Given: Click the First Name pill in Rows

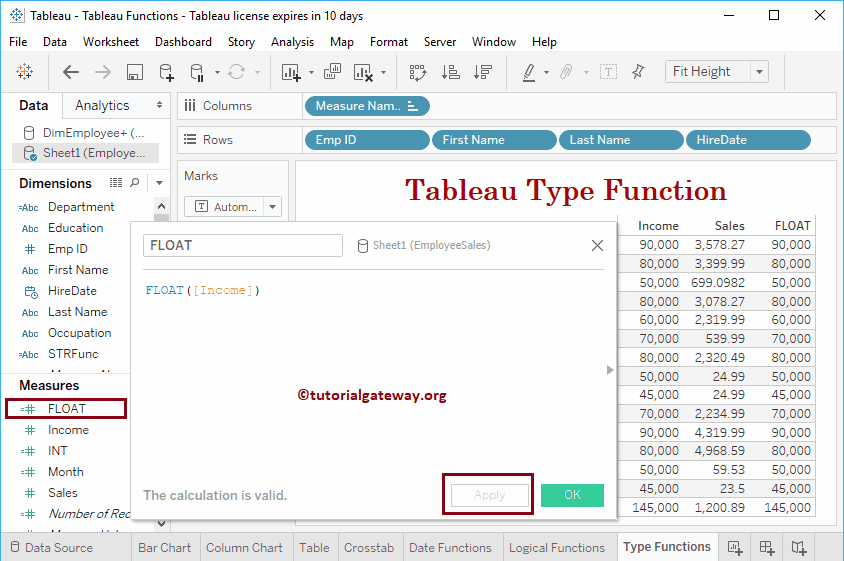Looking at the screenshot, I should pyautogui.click(x=494, y=140).
